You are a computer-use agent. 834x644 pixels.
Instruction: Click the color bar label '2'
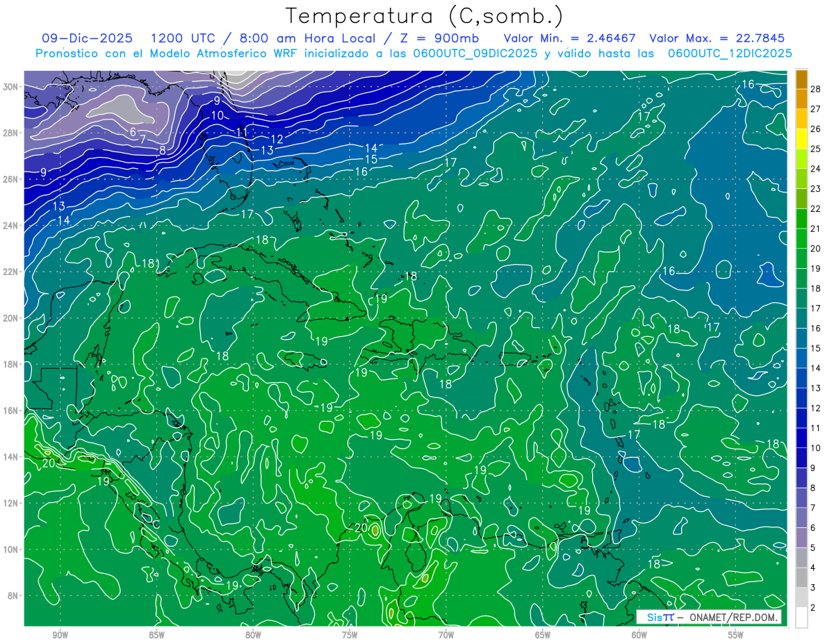[814, 608]
